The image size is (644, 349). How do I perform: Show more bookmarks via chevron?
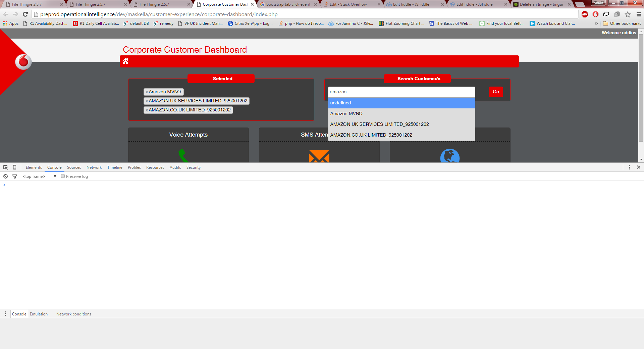596,23
